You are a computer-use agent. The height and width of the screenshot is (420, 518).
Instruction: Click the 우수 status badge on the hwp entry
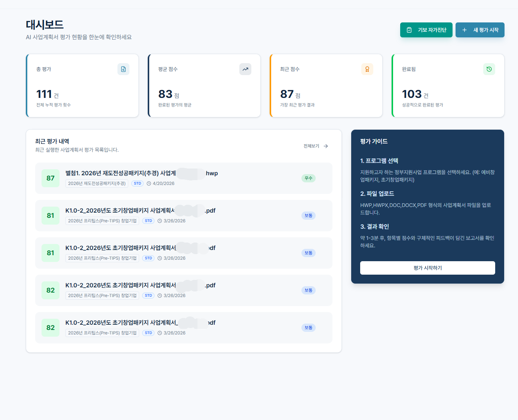point(308,178)
